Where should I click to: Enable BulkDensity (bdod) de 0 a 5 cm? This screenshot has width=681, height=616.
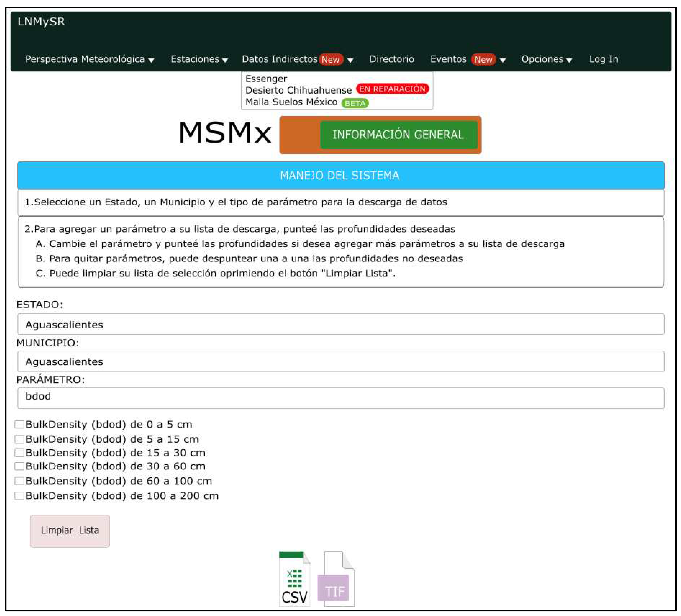coord(19,425)
